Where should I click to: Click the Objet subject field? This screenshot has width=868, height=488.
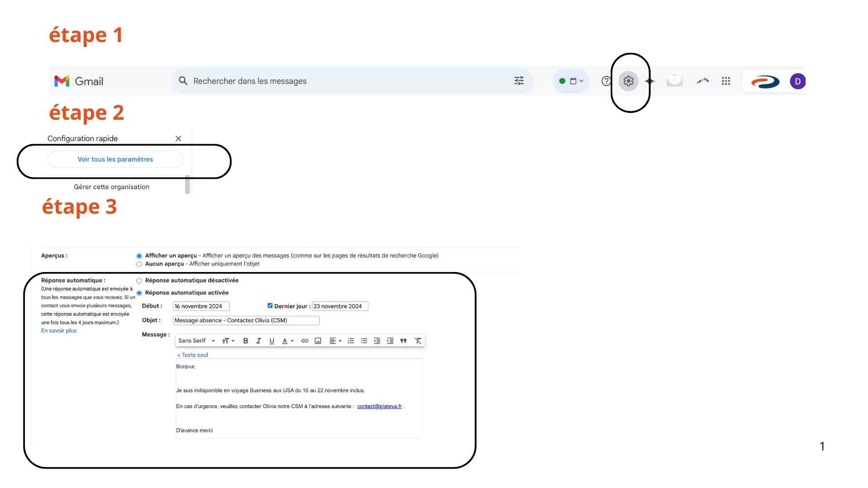tap(246, 320)
